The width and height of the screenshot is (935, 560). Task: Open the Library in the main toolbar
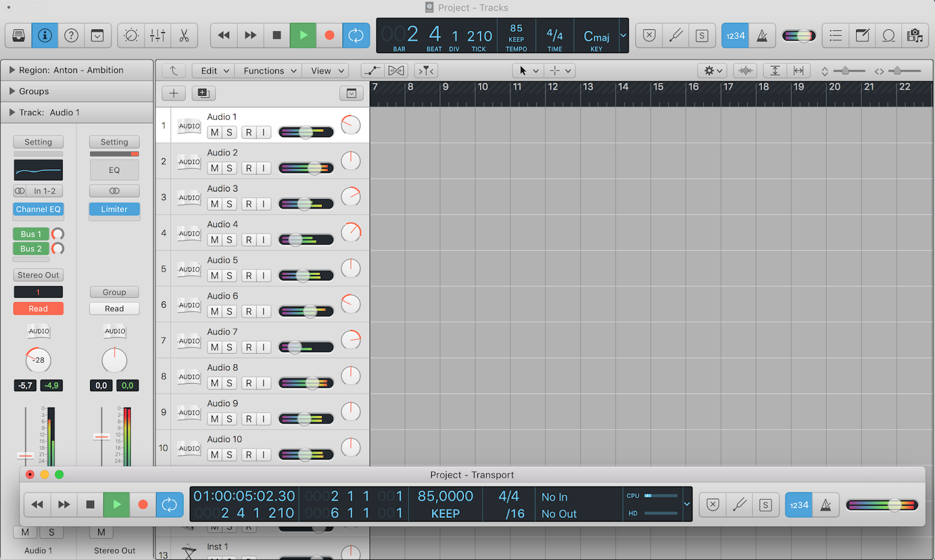coord(19,36)
